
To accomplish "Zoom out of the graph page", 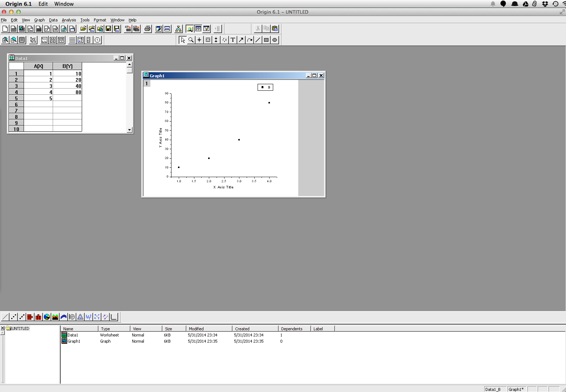I will coord(13,40).
